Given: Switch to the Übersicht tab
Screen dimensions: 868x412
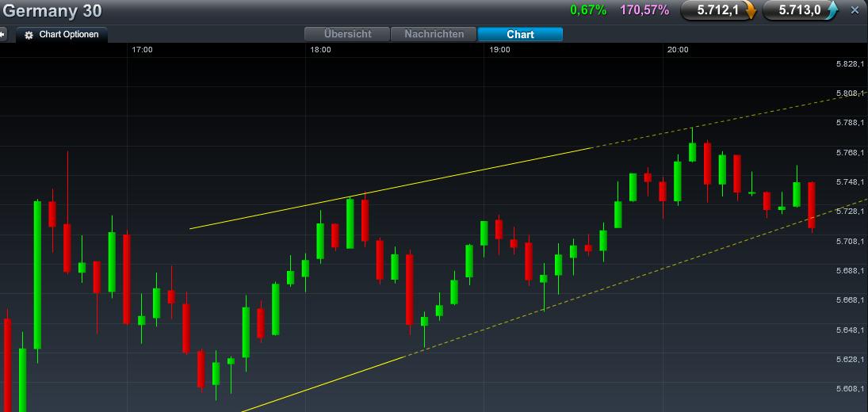Looking at the screenshot, I should [x=347, y=34].
